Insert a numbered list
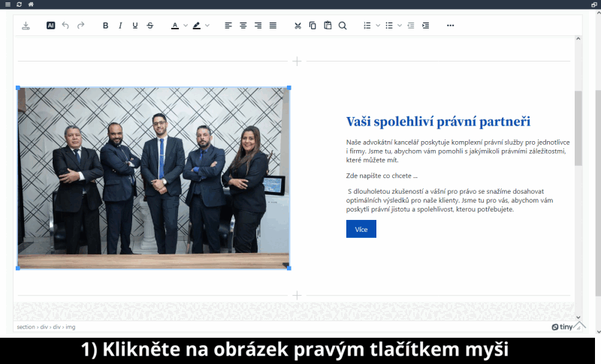 367,26
